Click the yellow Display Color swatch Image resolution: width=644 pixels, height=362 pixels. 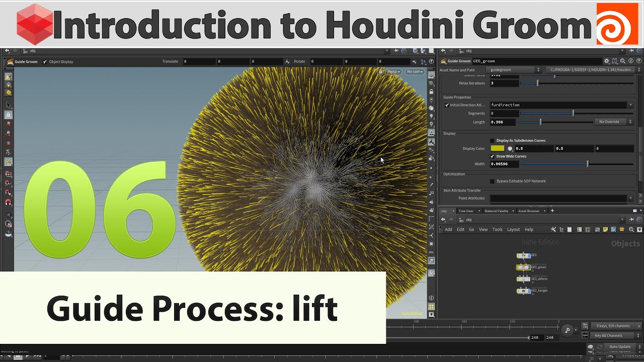(x=497, y=148)
